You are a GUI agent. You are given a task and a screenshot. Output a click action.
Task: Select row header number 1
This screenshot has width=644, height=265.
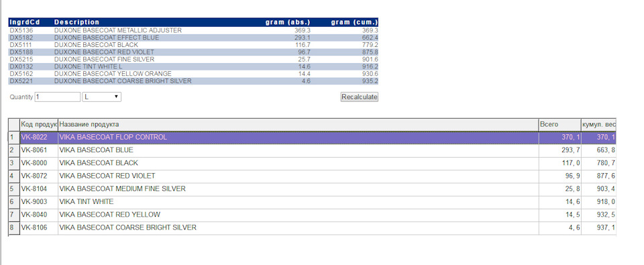click(x=14, y=138)
